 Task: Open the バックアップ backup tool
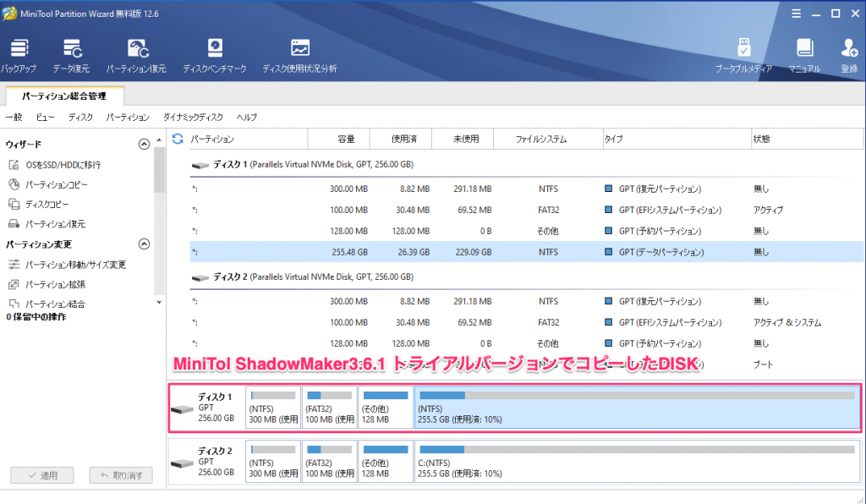(19, 56)
